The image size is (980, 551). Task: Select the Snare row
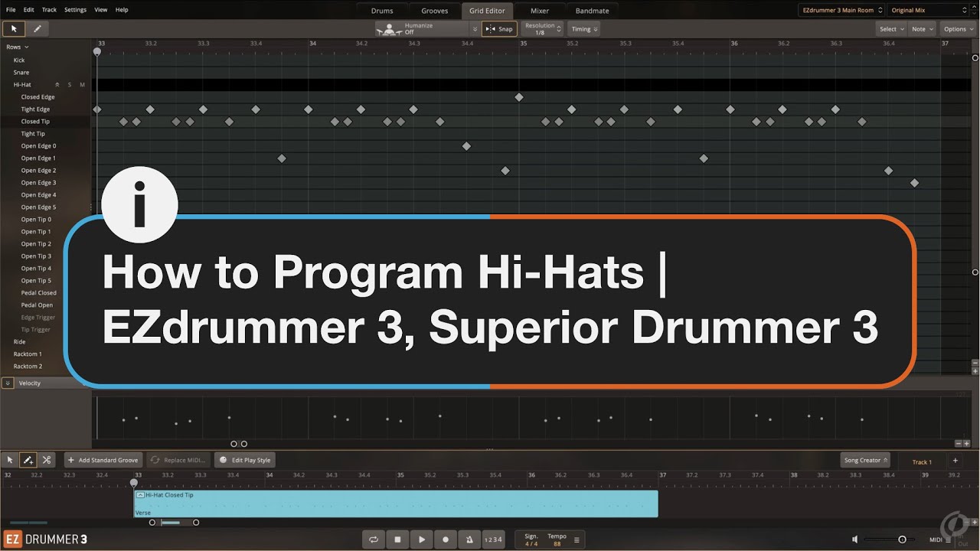[21, 72]
